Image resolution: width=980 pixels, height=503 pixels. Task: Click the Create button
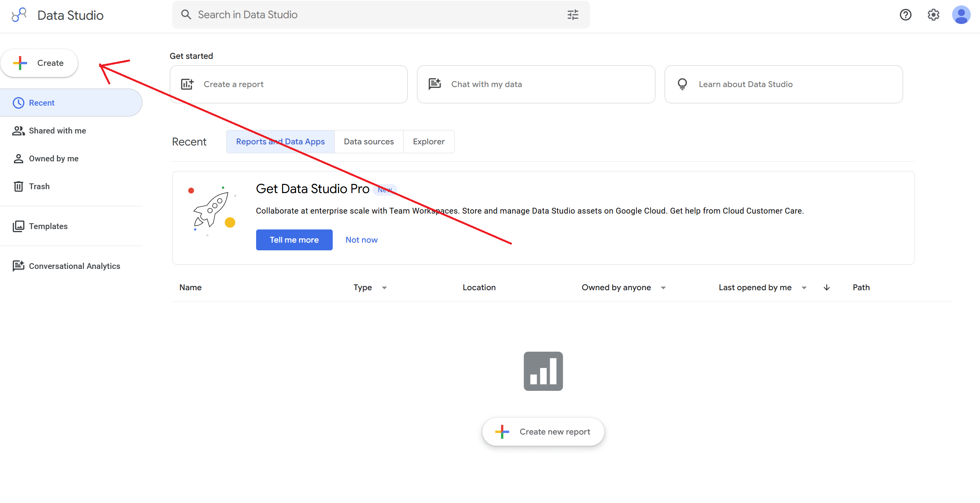[x=39, y=63]
